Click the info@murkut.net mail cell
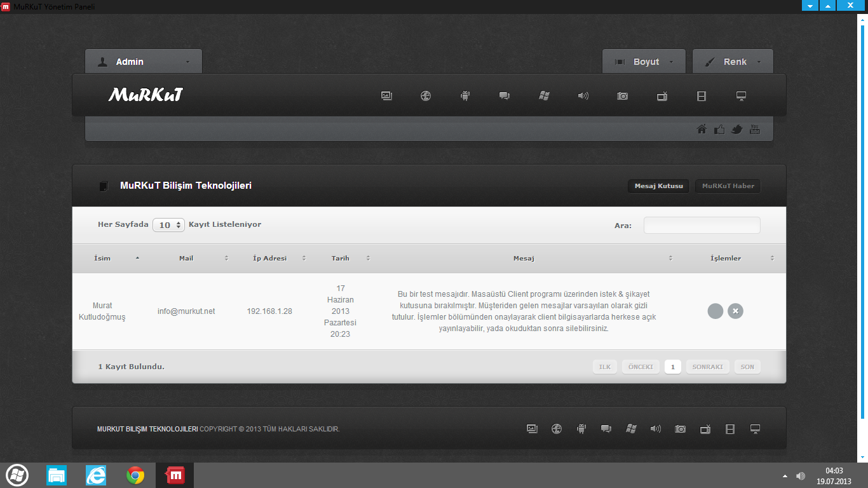This screenshot has height=488, width=868. [186, 311]
